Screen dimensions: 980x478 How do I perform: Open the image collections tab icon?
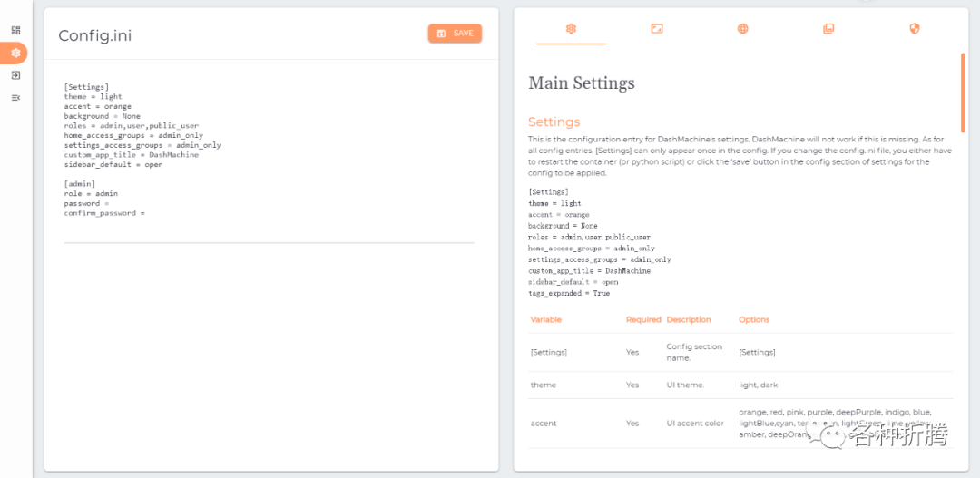828,29
